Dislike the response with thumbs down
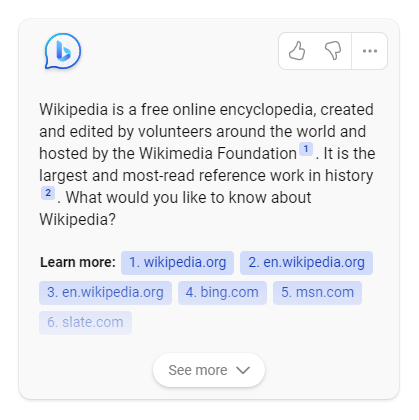Image resolution: width=419 pixels, height=420 pixels. coord(333,51)
